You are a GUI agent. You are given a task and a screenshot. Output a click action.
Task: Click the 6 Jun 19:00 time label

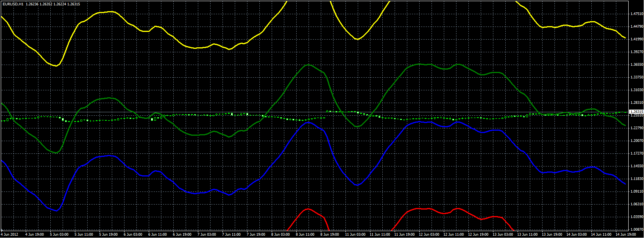pos(182,235)
